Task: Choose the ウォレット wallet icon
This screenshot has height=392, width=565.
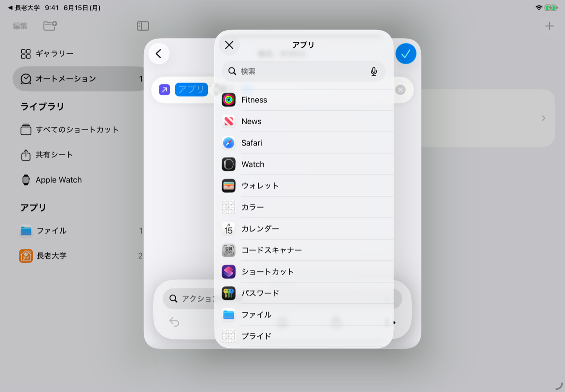Action: pyautogui.click(x=229, y=186)
